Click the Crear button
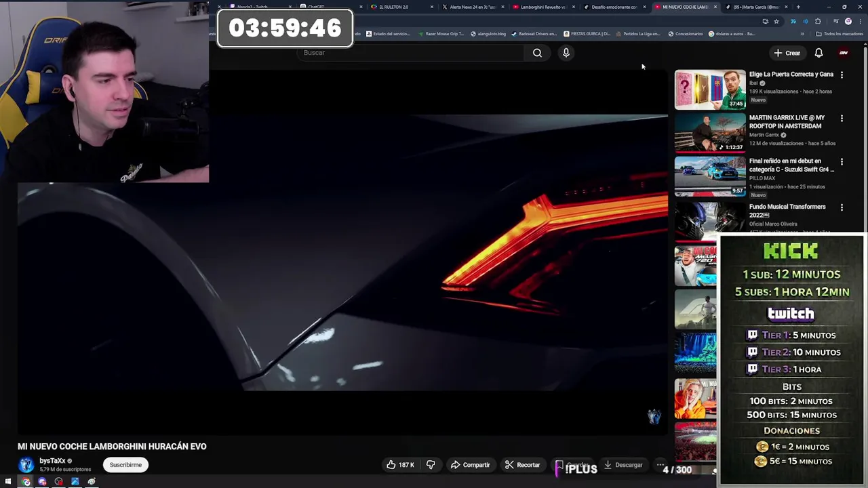868x488 pixels. click(787, 53)
